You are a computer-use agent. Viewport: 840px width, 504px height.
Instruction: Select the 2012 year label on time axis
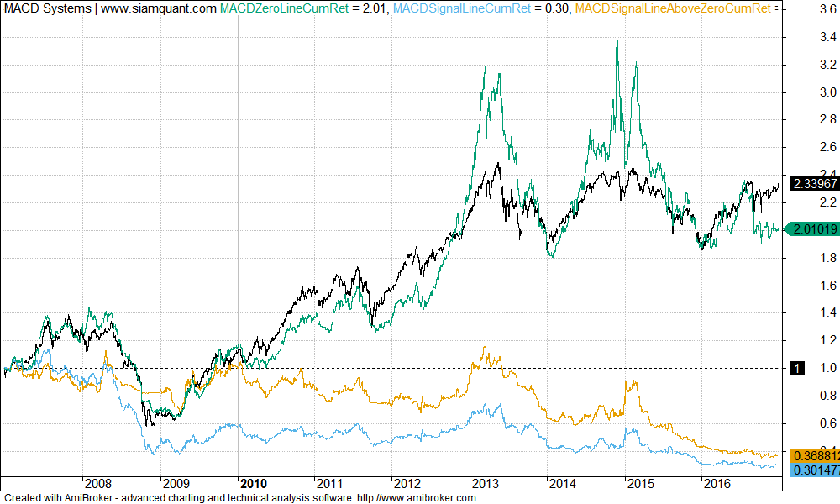point(407,484)
